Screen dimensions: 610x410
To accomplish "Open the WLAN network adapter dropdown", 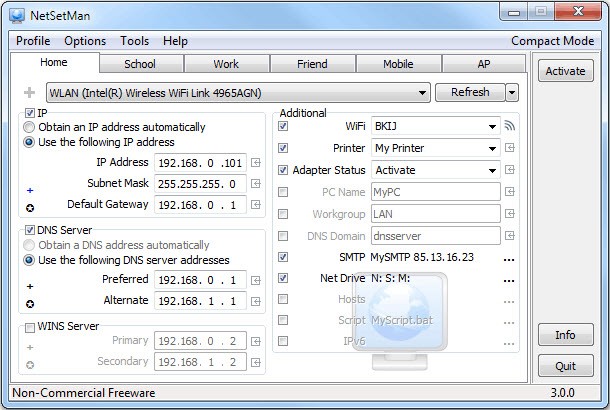I will click(238, 93).
